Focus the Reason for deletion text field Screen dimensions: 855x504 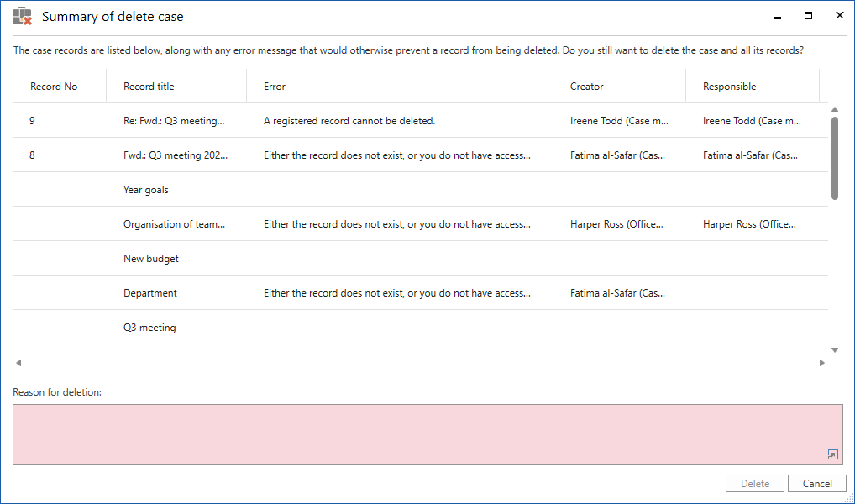coord(427,434)
